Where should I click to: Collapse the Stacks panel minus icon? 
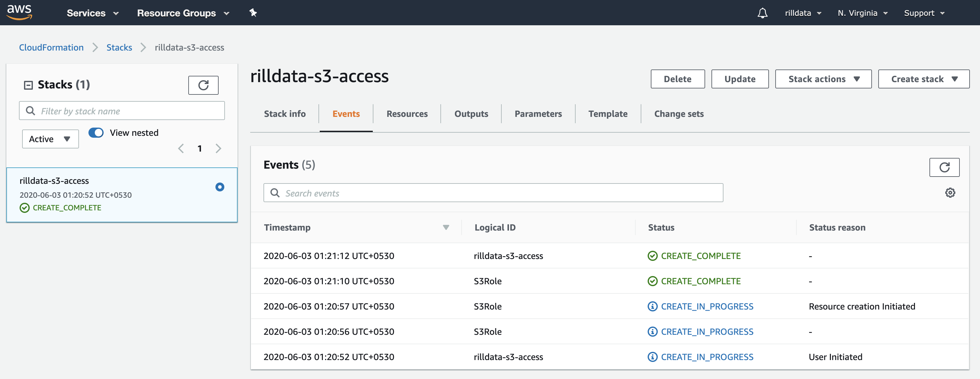[28, 85]
